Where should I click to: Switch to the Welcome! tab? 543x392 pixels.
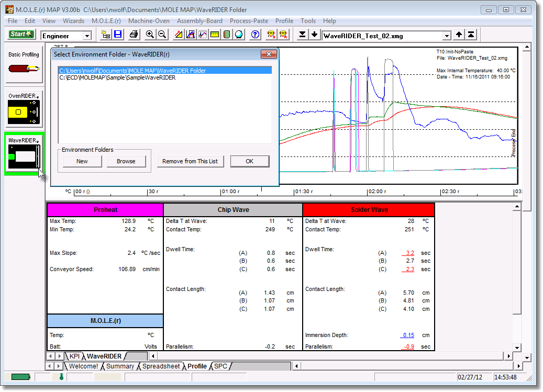click(83, 366)
